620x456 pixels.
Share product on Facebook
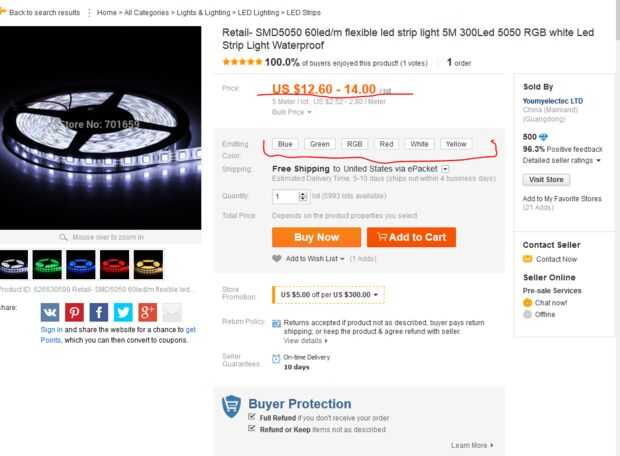click(x=100, y=312)
